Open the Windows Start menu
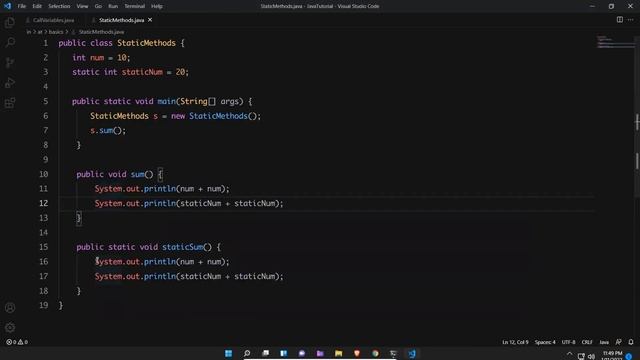This screenshot has height=360, width=640. (x=229, y=353)
